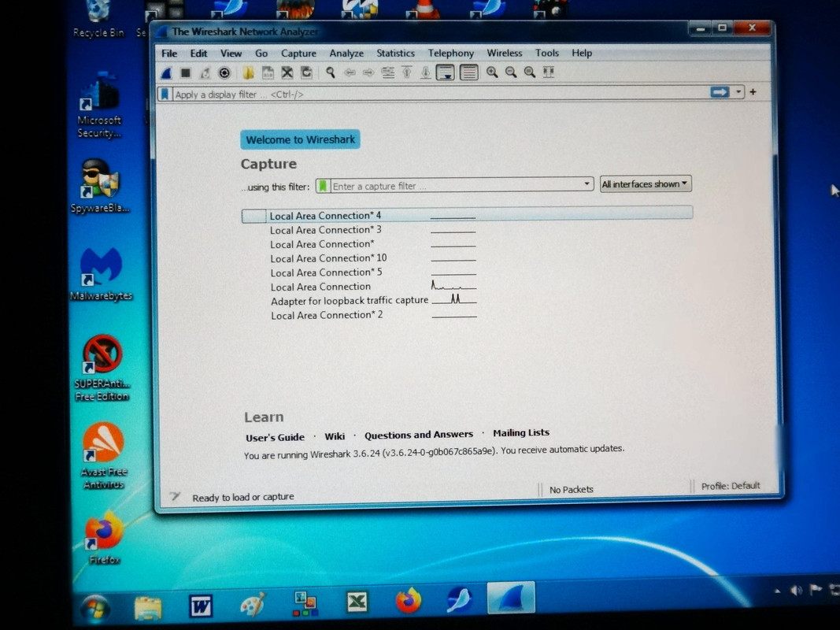Expand the capture filter dropdown arrow
The width and height of the screenshot is (840, 630).
coord(587,183)
